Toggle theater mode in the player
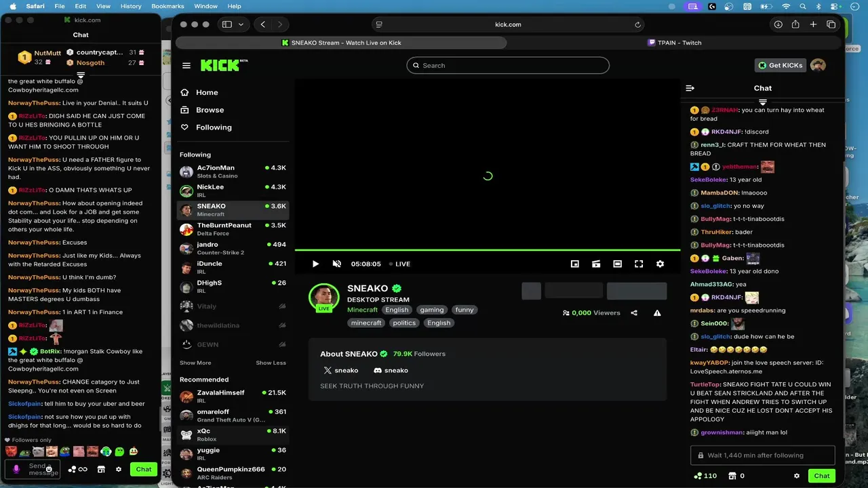Screen dimensions: 868x488 click(x=617, y=264)
